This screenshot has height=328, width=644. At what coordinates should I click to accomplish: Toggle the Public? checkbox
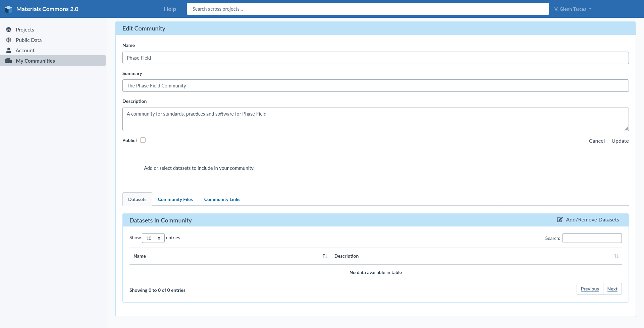(x=143, y=140)
